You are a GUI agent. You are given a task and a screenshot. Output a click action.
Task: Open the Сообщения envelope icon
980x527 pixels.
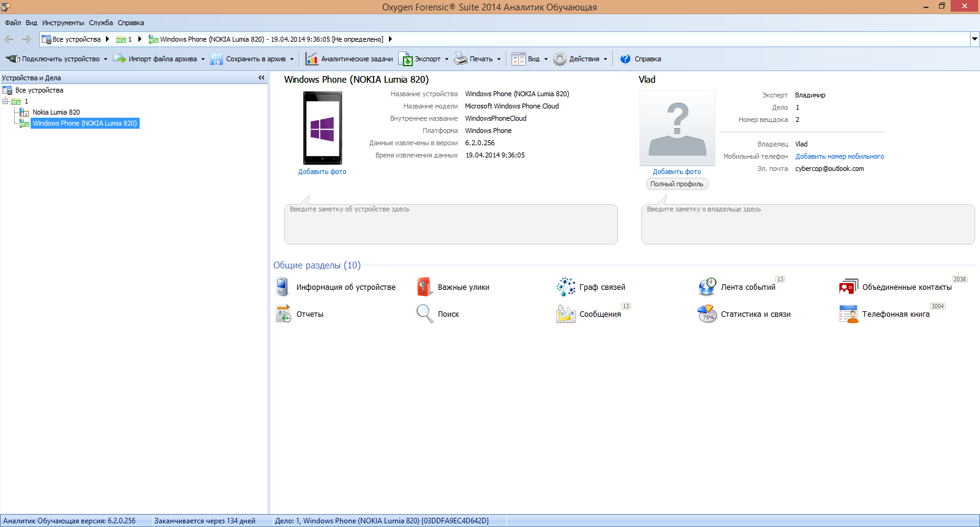566,314
